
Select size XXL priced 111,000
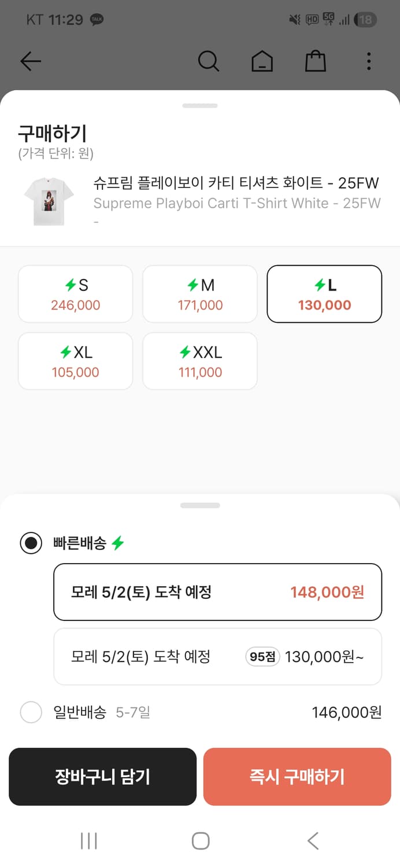199,361
